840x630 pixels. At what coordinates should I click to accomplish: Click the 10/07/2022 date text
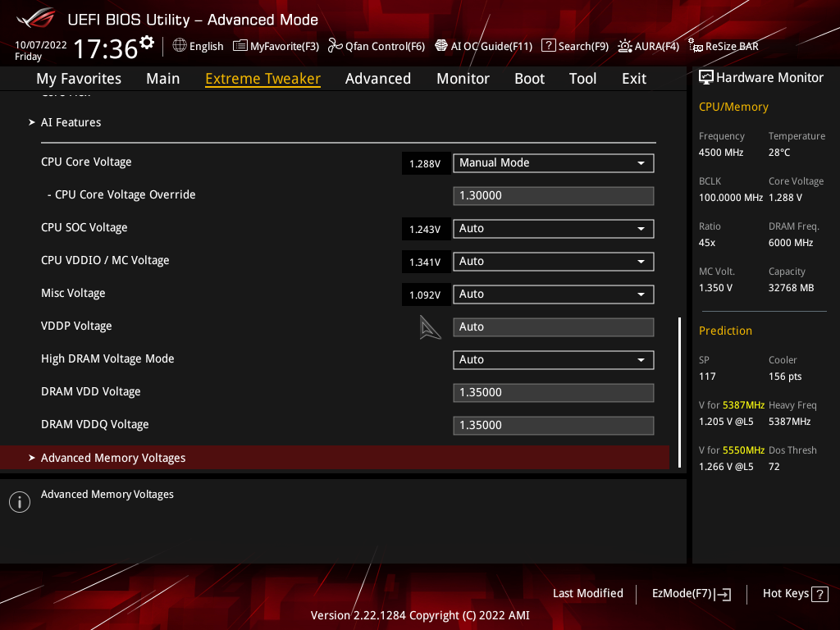tap(41, 44)
